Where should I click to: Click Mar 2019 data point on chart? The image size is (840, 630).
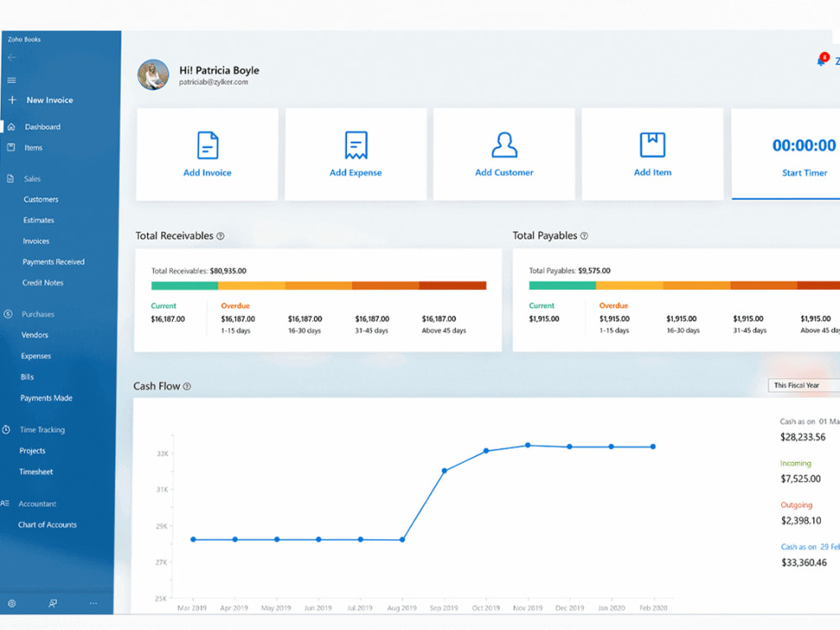coord(193,539)
